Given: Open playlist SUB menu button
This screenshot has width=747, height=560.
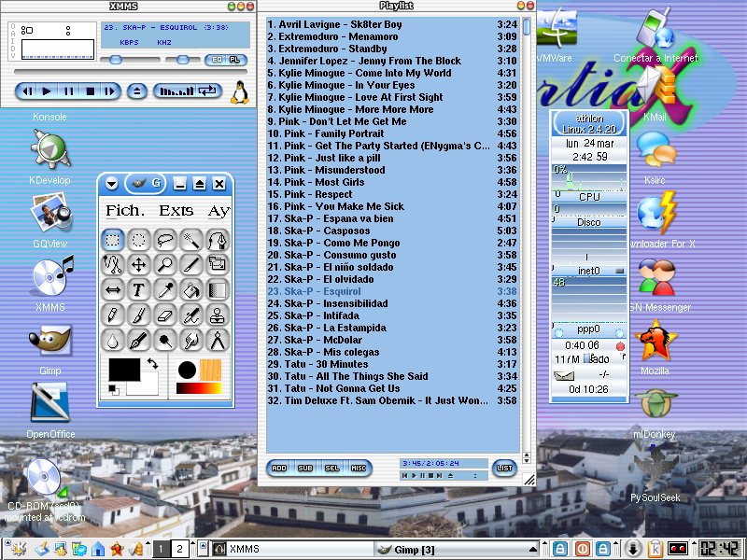Looking at the screenshot, I should click(x=305, y=469).
